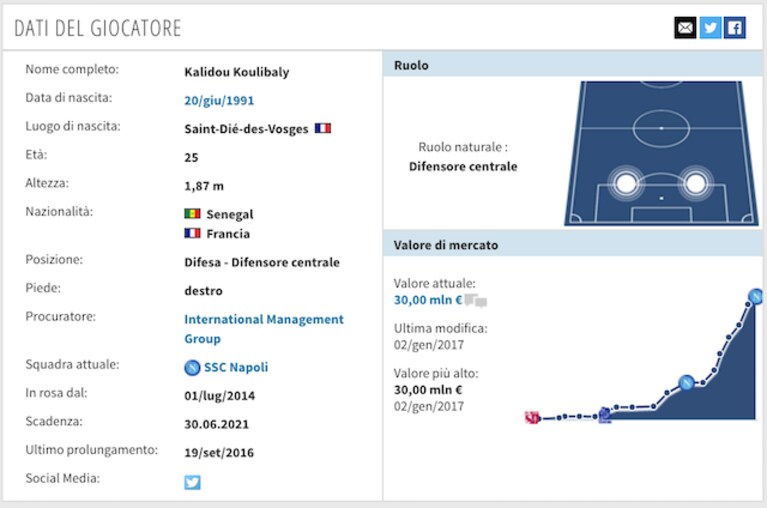
Task: Click right center-back position on pitch
Action: (x=695, y=184)
